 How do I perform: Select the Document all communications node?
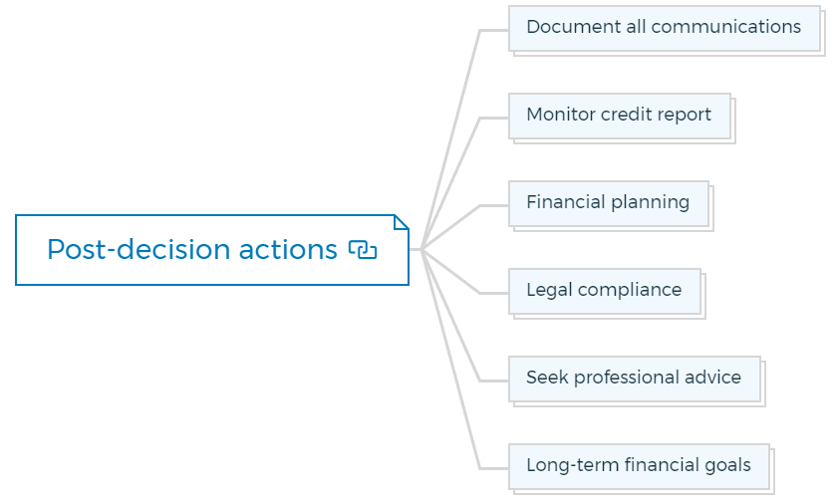(664, 28)
